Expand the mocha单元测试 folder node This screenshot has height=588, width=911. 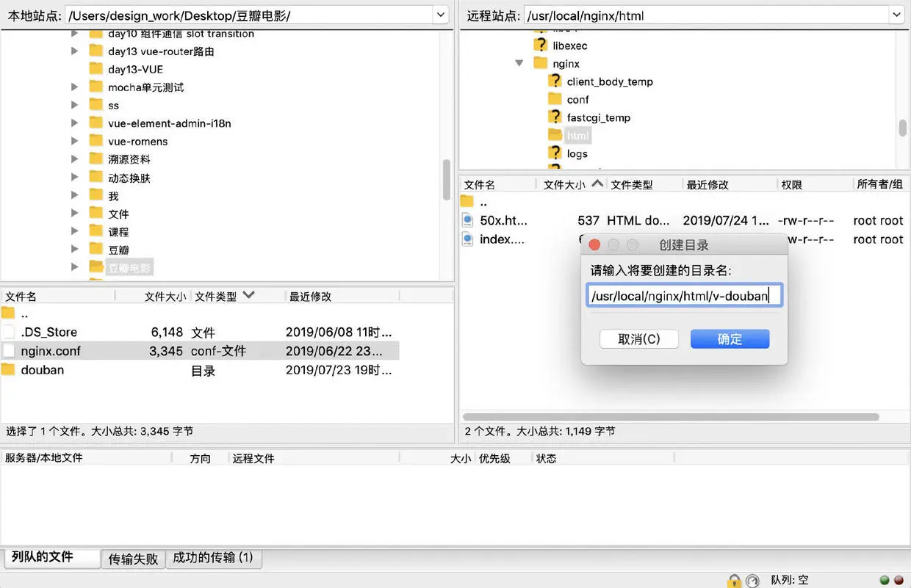(x=74, y=87)
